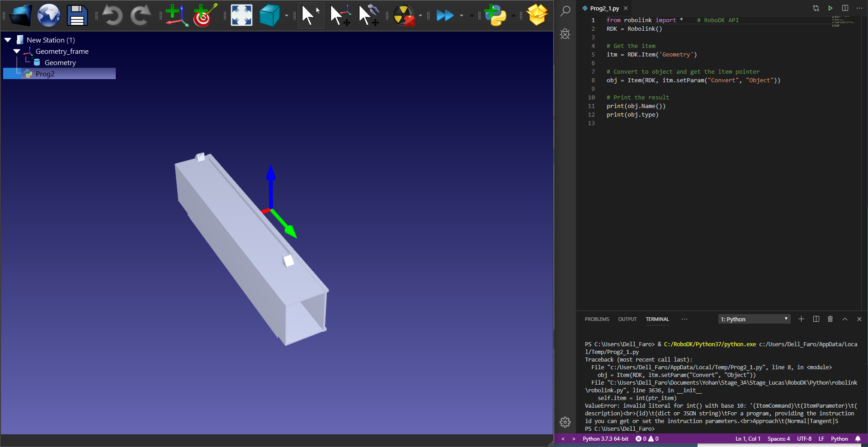Fit all objects in the view

click(x=241, y=15)
